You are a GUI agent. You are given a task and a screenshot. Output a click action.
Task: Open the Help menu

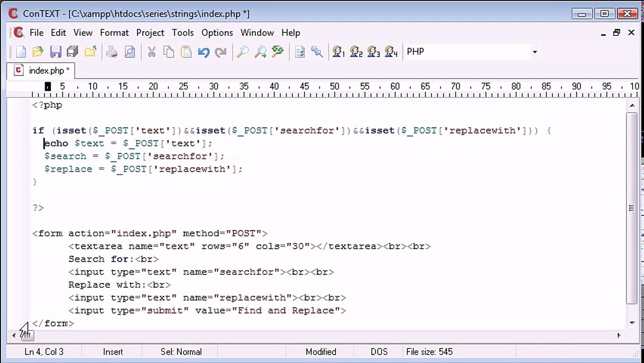[x=291, y=33]
